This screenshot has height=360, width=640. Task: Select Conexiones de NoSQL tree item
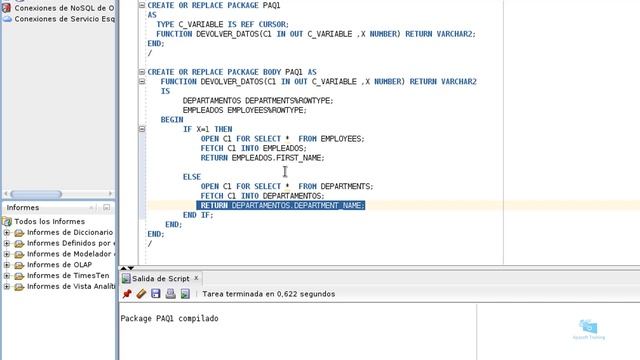pos(64,8)
